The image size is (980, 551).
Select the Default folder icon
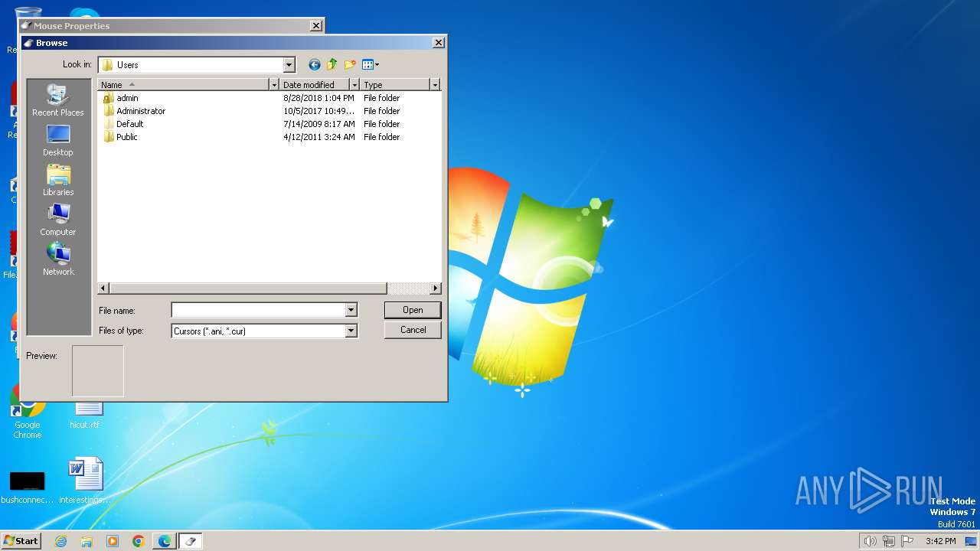(x=108, y=124)
